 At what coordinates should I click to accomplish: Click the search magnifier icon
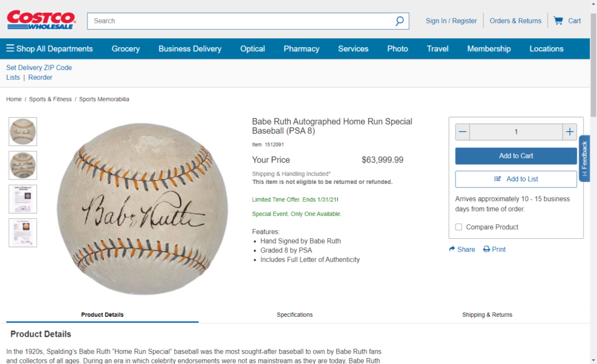(399, 21)
